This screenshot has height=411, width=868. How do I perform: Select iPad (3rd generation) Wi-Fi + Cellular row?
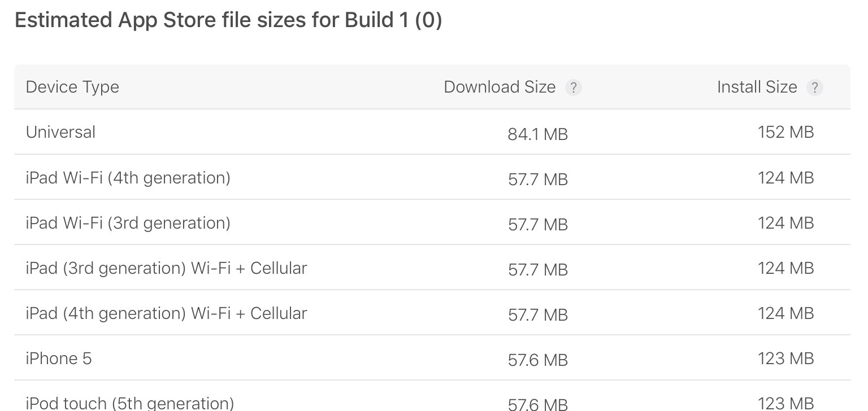pos(166,268)
